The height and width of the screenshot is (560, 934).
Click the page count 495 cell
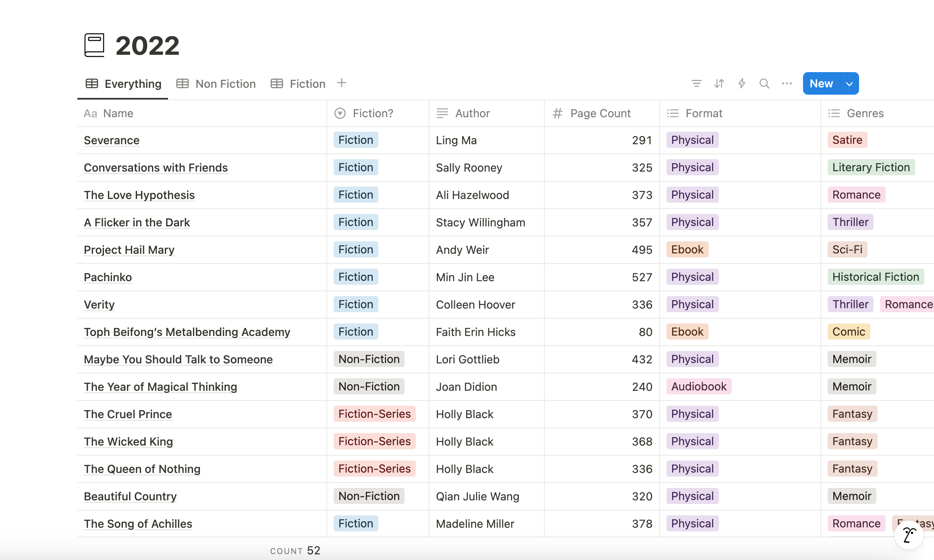pyautogui.click(x=602, y=250)
